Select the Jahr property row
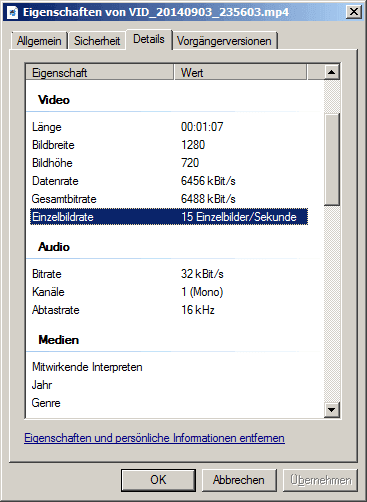367x502 pixels. click(169, 385)
